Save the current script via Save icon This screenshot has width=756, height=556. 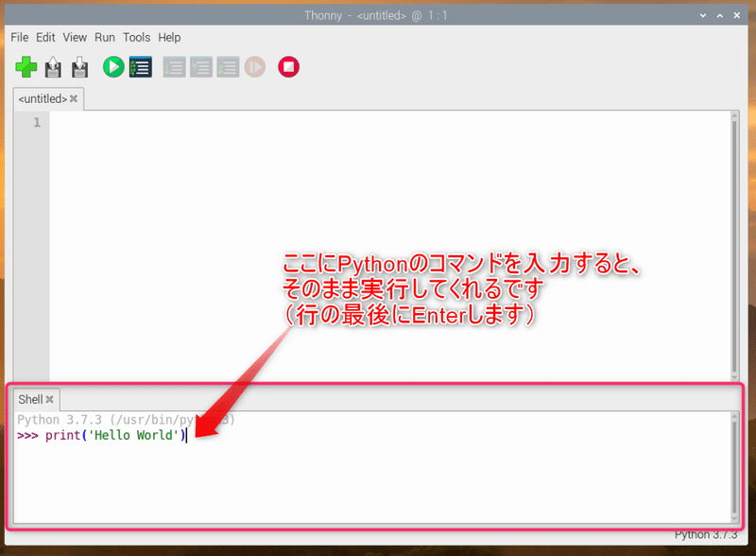(x=80, y=67)
